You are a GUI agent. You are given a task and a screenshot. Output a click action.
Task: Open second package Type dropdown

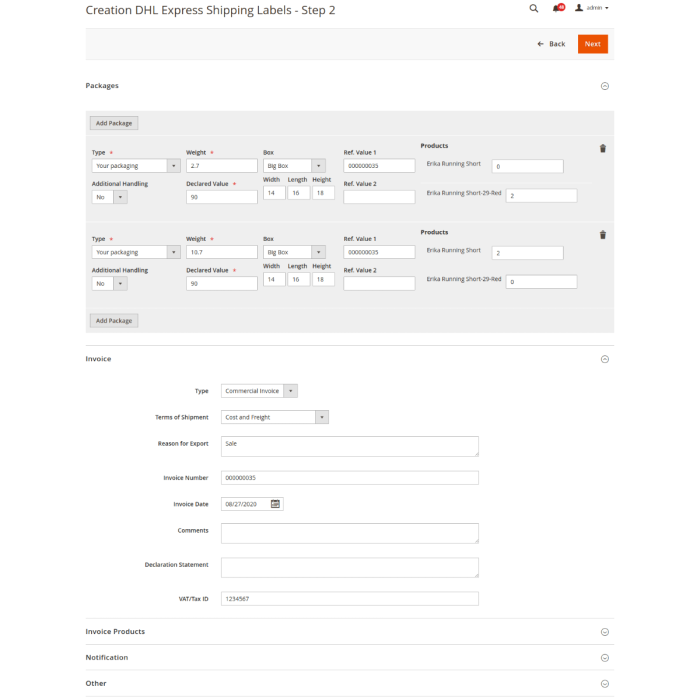(136, 252)
